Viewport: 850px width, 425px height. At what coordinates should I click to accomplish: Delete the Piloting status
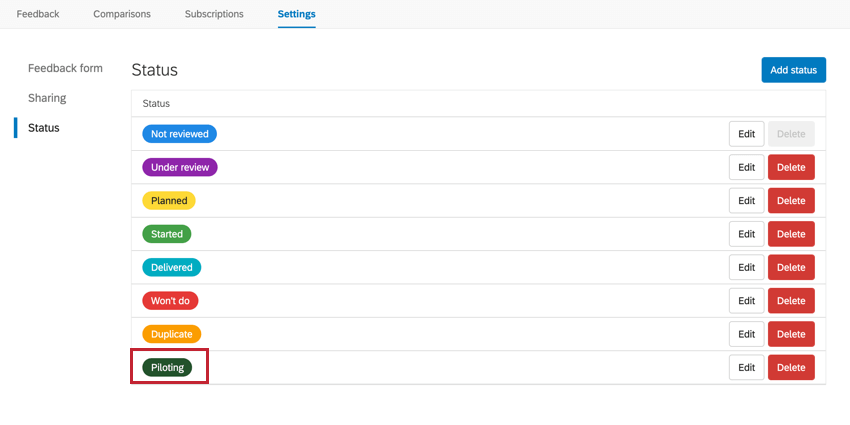(790, 367)
